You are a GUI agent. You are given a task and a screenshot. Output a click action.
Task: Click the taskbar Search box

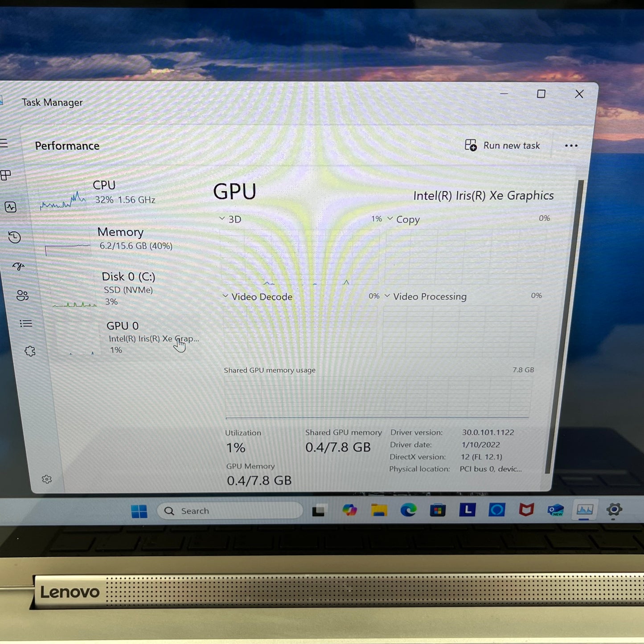230,511
